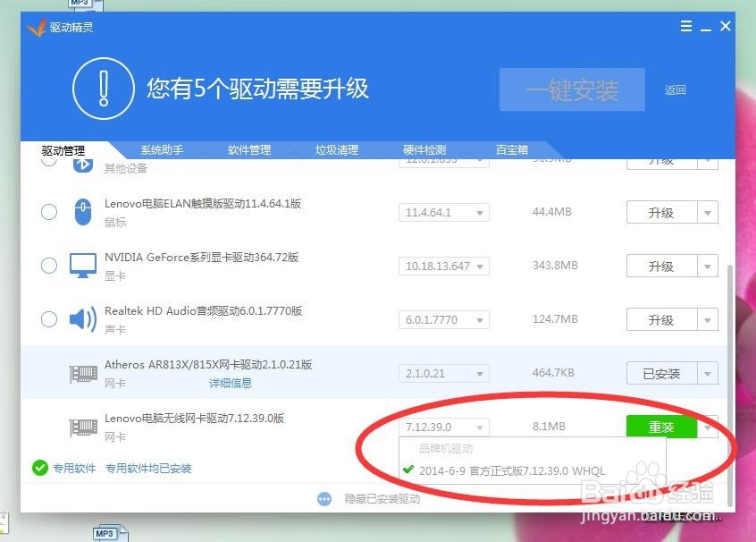Screen dimensions: 756x542
Task: Open version dropdown 2.1.0.21
Action: 444,373
